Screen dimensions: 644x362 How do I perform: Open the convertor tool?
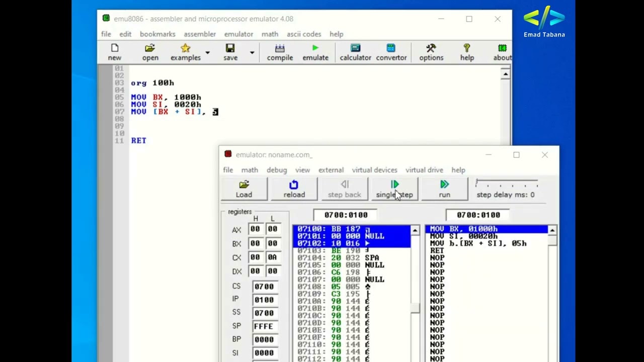point(391,52)
